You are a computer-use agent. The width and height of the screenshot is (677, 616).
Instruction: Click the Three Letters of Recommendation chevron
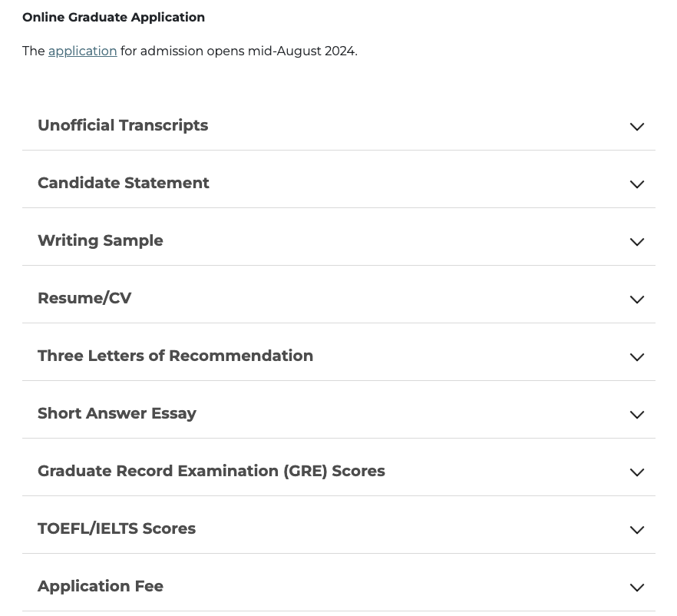click(x=637, y=357)
